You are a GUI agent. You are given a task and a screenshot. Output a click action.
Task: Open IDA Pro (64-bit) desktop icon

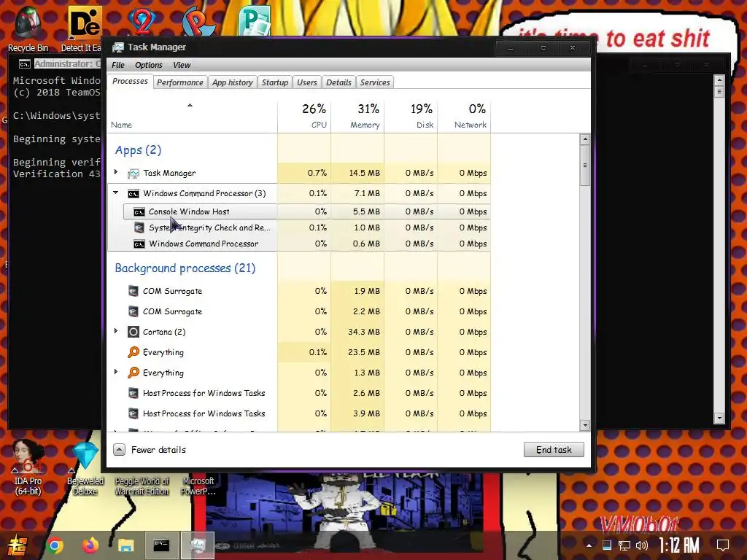point(28,467)
